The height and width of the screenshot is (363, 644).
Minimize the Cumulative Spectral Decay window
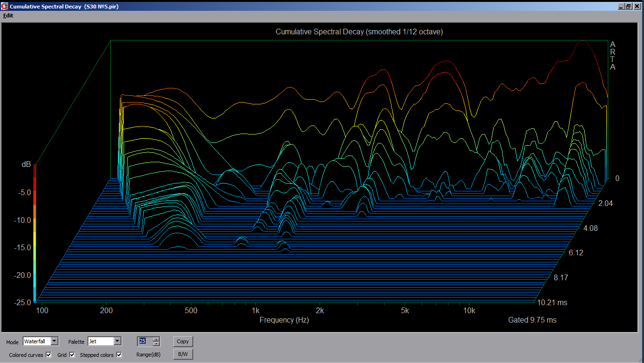tap(621, 7)
